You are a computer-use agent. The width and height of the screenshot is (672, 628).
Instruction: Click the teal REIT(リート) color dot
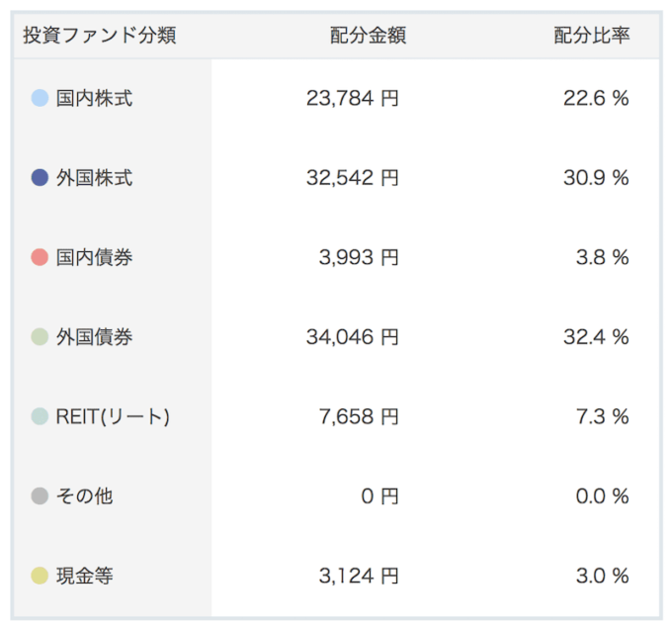click(40, 416)
